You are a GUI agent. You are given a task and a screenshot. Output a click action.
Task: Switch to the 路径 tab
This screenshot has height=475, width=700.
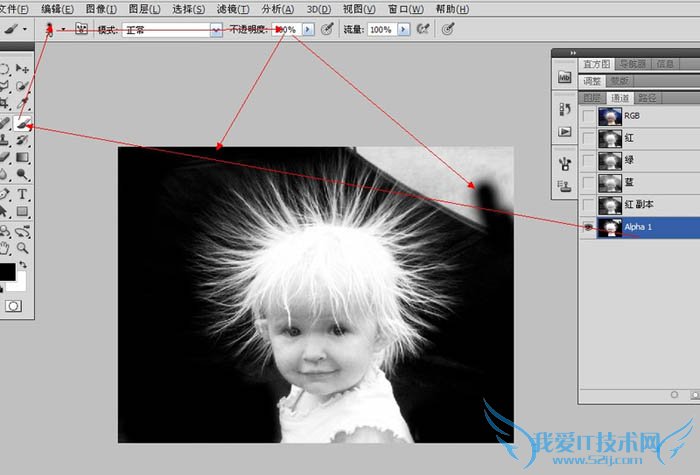[x=647, y=98]
